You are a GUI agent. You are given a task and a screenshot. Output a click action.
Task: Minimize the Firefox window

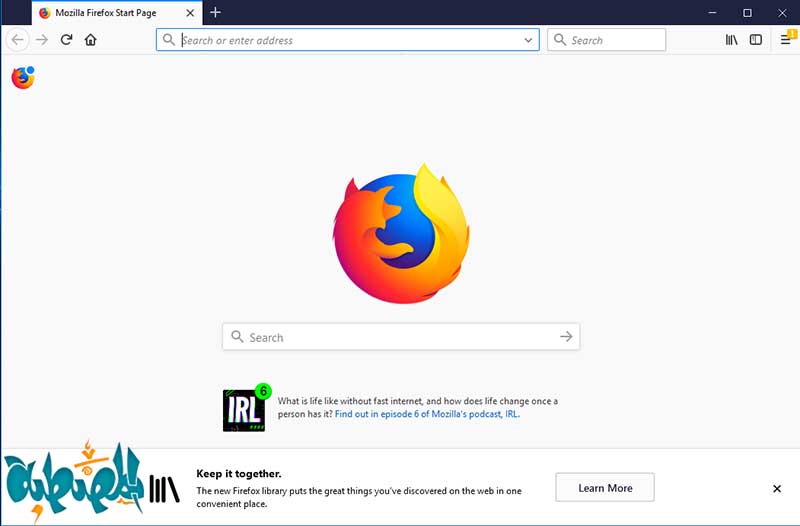[x=713, y=13]
